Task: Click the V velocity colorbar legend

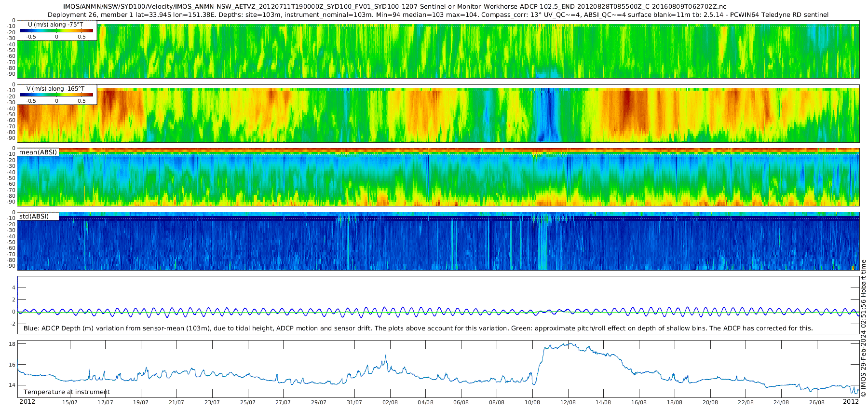Action: [57, 95]
